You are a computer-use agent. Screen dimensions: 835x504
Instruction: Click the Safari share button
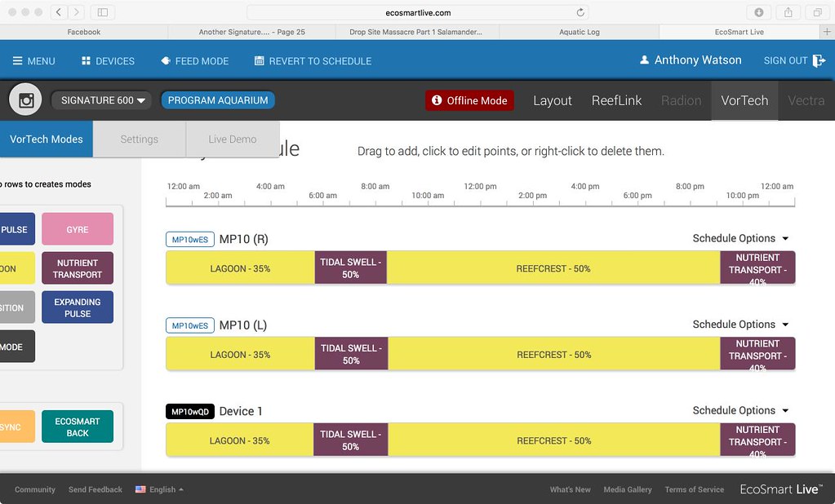click(788, 12)
